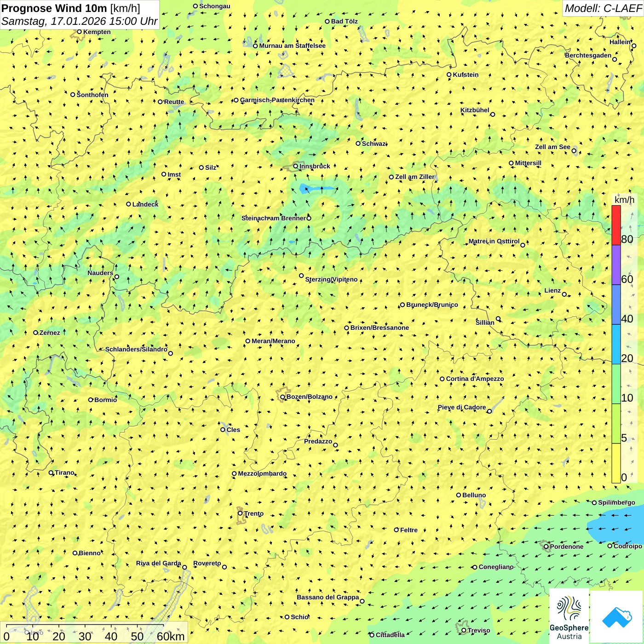The image size is (644, 644).
Task: Click the 'Rovereto' label
Action: point(207,563)
